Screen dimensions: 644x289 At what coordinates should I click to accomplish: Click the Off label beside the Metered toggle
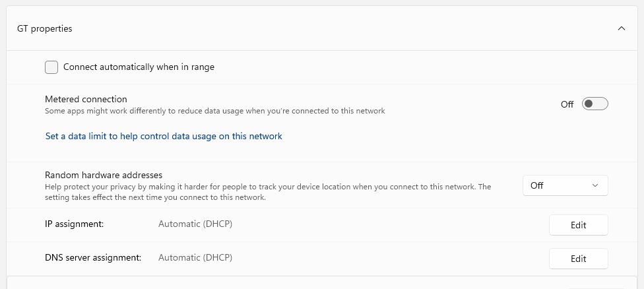pos(567,104)
